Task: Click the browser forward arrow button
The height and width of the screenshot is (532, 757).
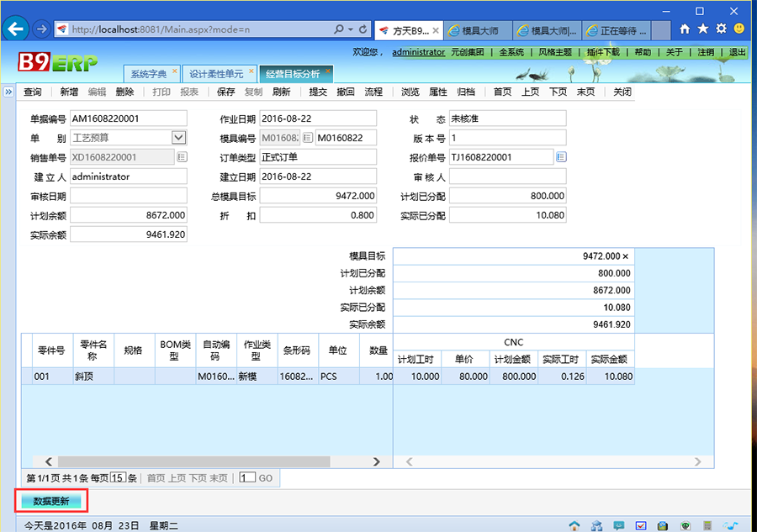Action: tap(41, 29)
